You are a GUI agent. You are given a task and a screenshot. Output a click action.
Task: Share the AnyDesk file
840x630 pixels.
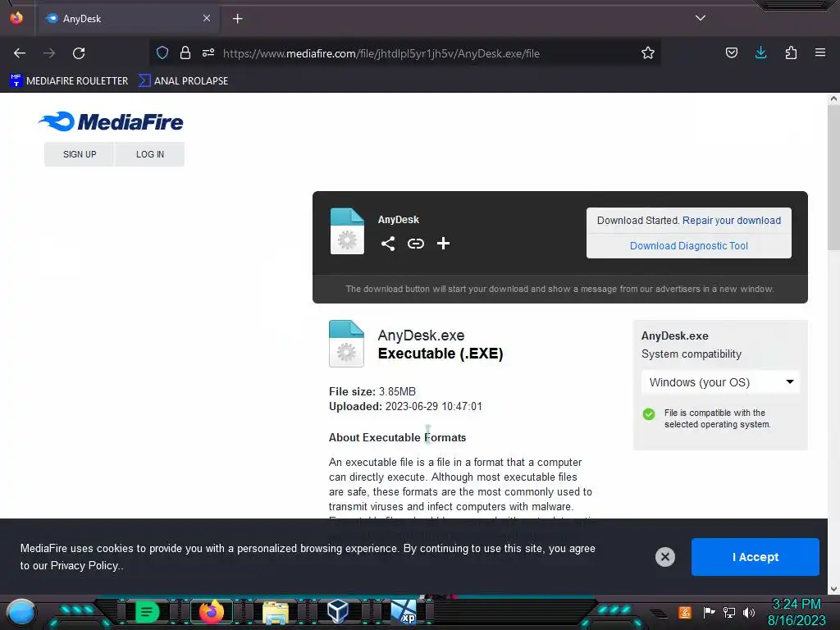(x=388, y=244)
